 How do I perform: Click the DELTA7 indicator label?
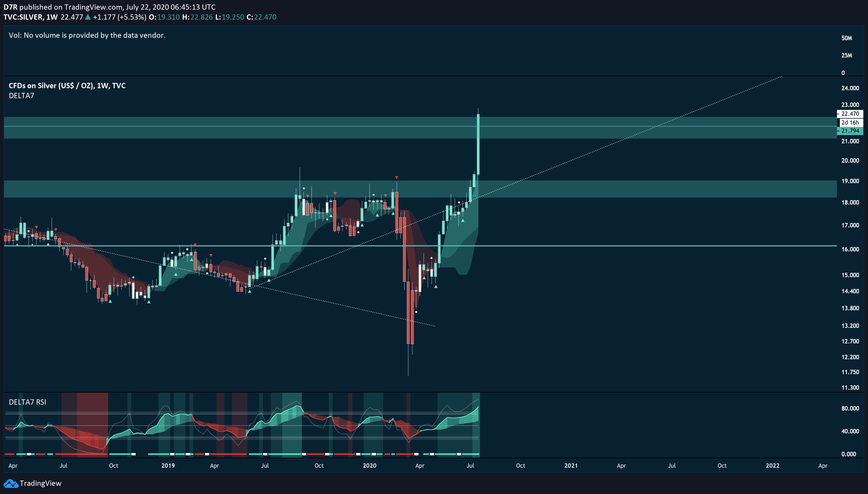pos(21,96)
